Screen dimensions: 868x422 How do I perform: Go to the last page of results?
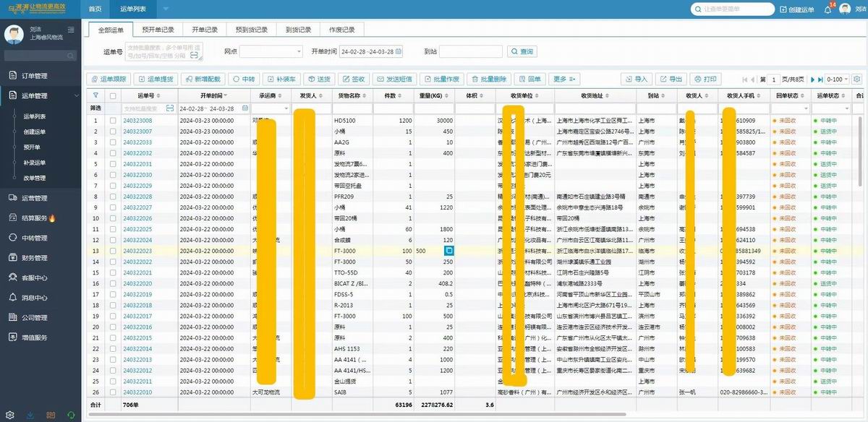coord(820,79)
